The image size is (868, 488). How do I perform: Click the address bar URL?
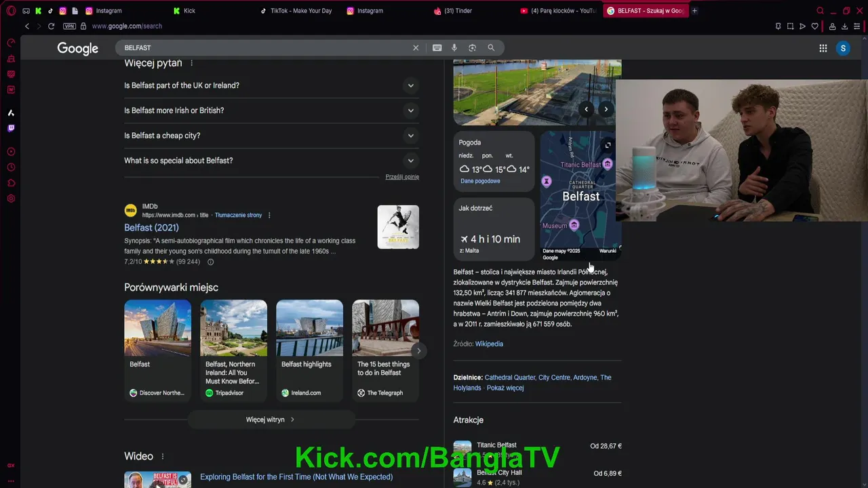tap(127, 26)
